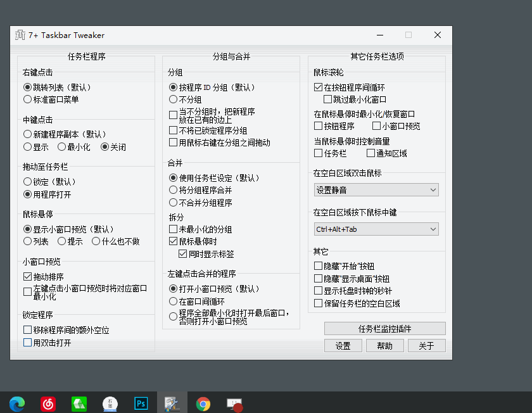532x413 pixels.
Task: Click the active 7+ Taskbar Tweaker taskbar icon
Action: tap(172, 403)
